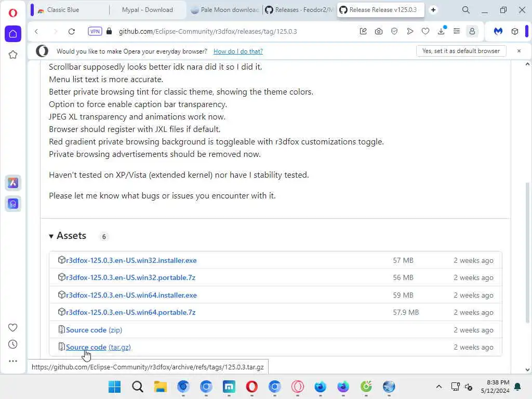Viewport: 532px width, 399px height.
Task: Download Source code (zip)
Action: click(x=94, y=330)
